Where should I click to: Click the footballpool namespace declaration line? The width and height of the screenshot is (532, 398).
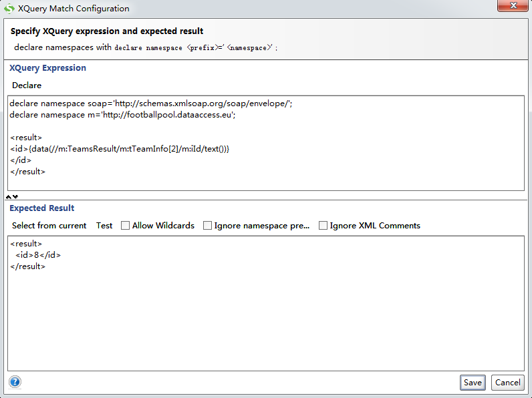[x=122, y=115]
